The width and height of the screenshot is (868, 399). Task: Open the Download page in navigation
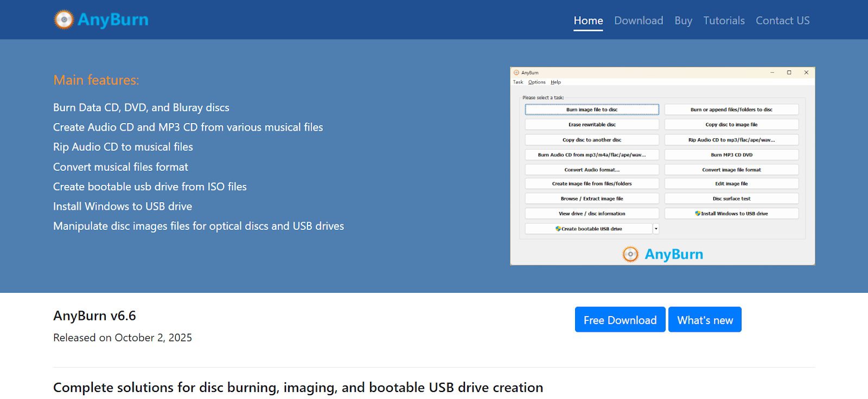pyautogui.click(x=639, y=21)
